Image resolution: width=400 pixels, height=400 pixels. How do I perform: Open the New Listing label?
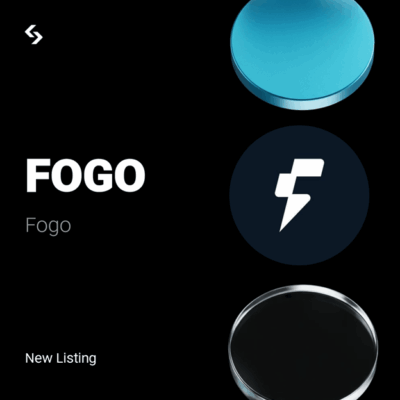tap(61, 358)
